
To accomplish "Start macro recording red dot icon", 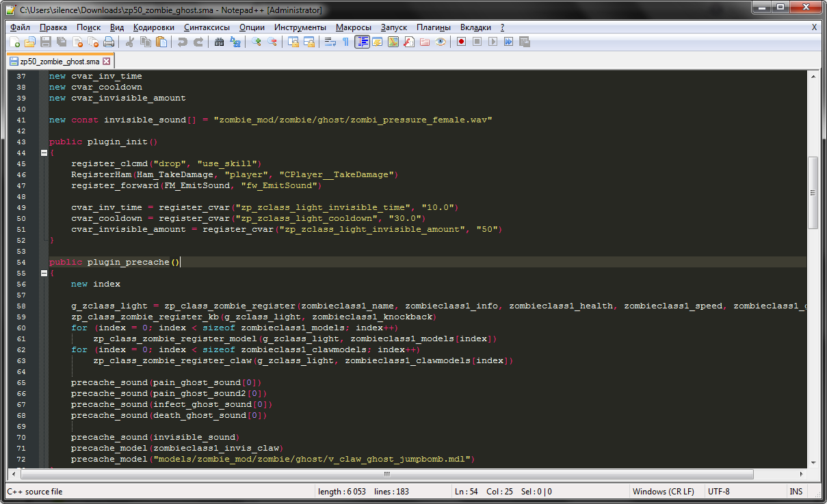I will point(462,42).
